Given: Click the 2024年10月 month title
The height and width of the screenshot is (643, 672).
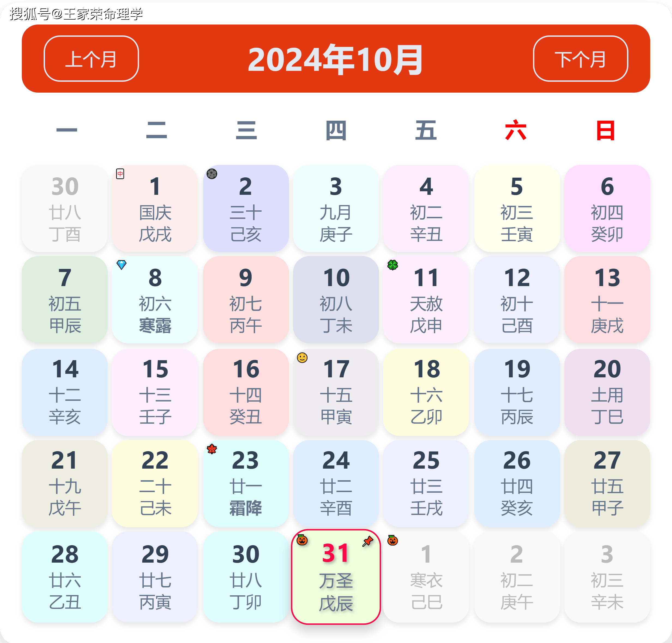Looking at the screenshot, I should pos(336,60).
